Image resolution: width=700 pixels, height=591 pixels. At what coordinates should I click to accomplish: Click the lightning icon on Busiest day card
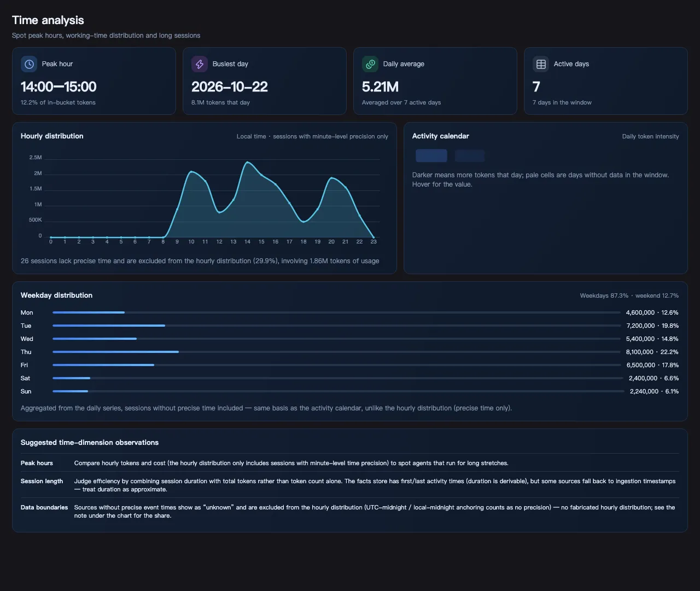click(x=200, y=64)
